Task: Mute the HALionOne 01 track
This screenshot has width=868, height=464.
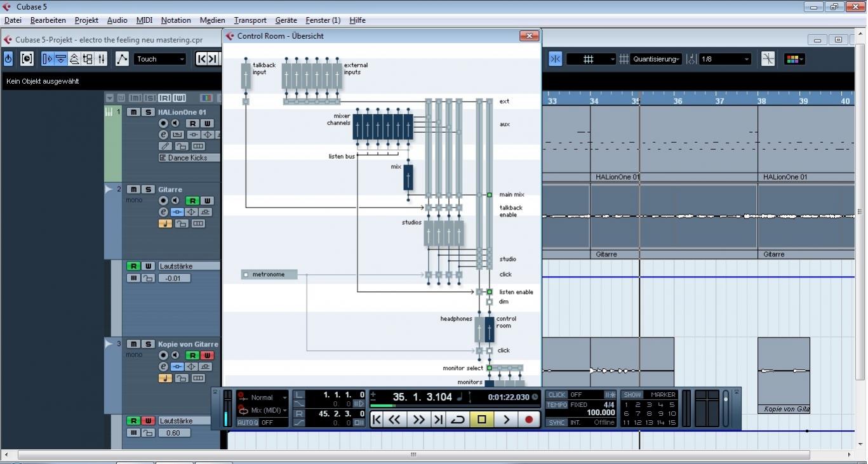Action: pos(133,112)
